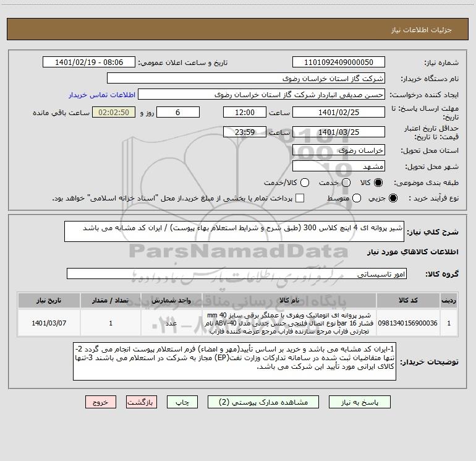Click the validity time field 23:59
This screenshot has height=461, width=476.
coord(245,132)
